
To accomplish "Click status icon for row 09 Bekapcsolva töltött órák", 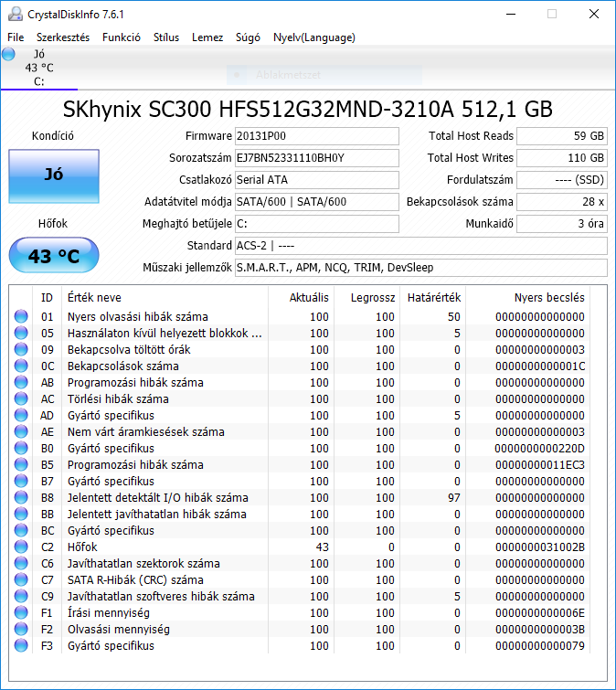I will click(x=21, y=349).
